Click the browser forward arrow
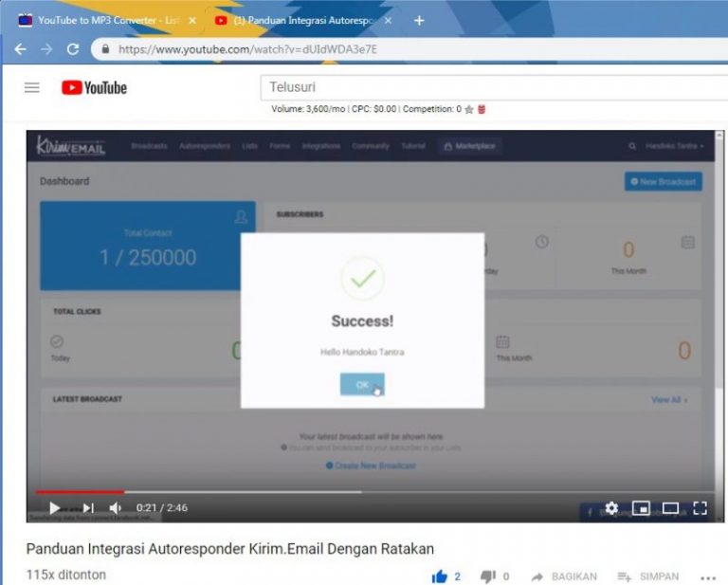 point(46,49)
